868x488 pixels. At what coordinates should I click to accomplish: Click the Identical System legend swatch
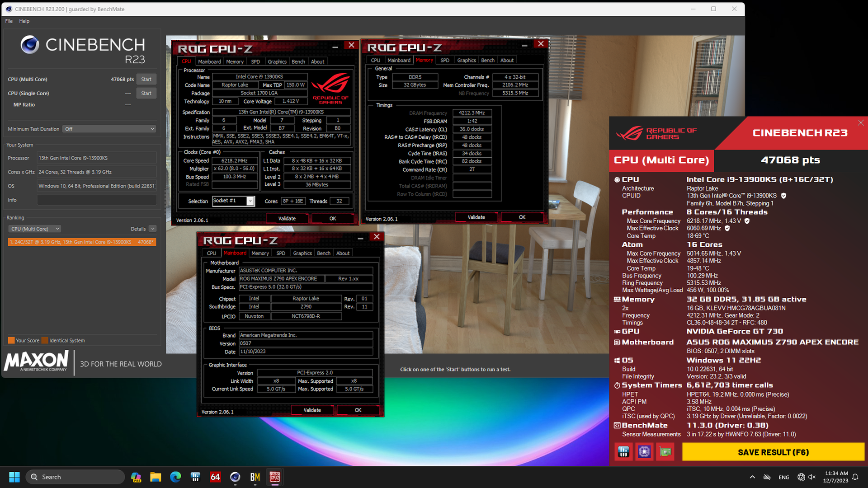coord(45,340)
